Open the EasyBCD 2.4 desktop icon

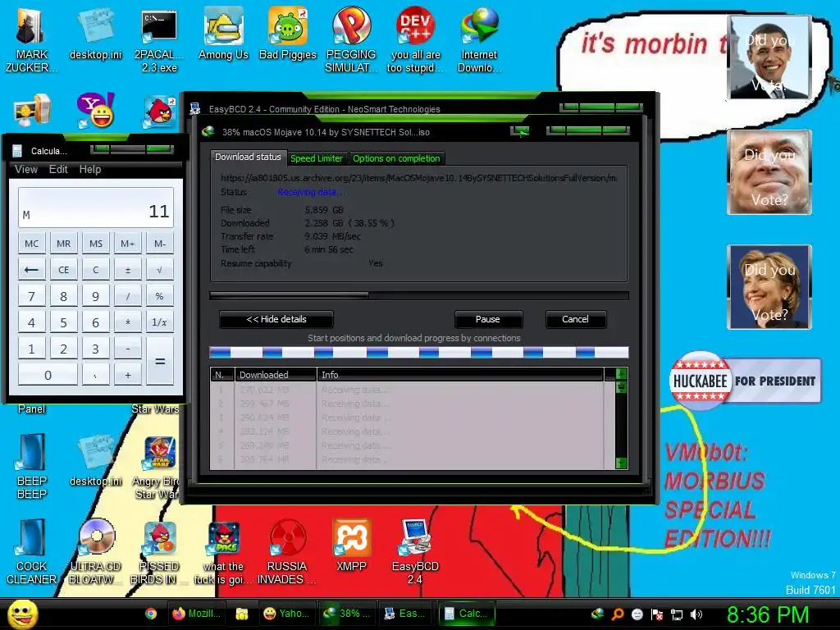click(x=415, y=552)
